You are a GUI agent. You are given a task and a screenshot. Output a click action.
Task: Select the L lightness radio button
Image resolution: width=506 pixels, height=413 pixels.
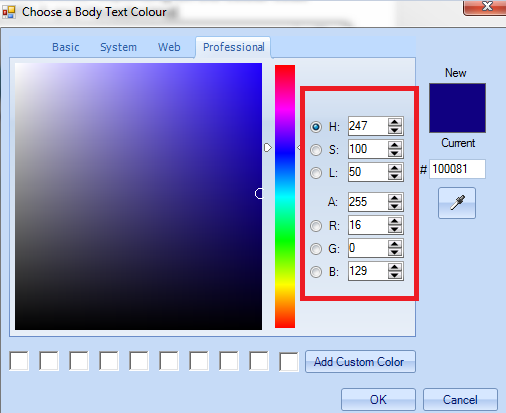316,173
